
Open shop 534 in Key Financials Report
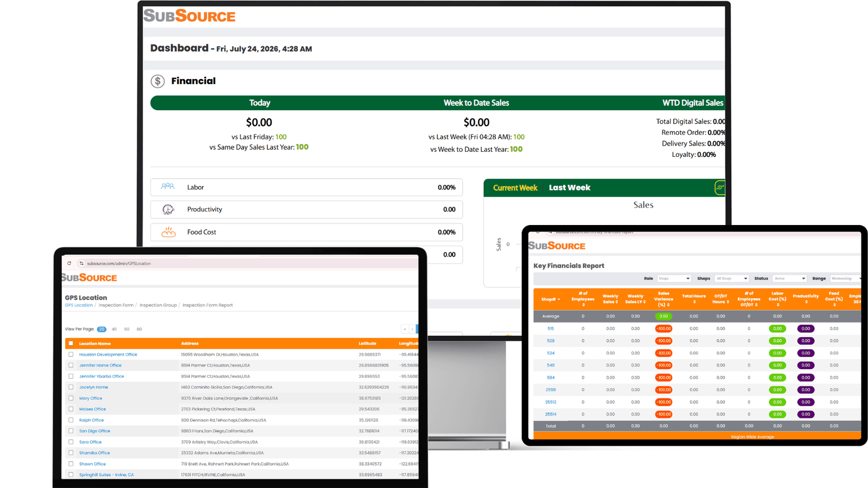551,353
